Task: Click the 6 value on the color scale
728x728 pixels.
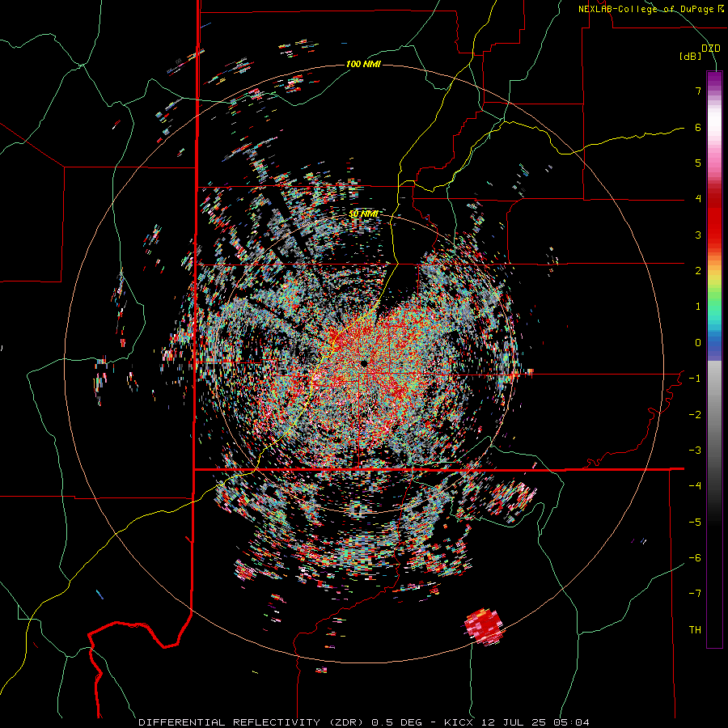Action: (x=698, y=127)
